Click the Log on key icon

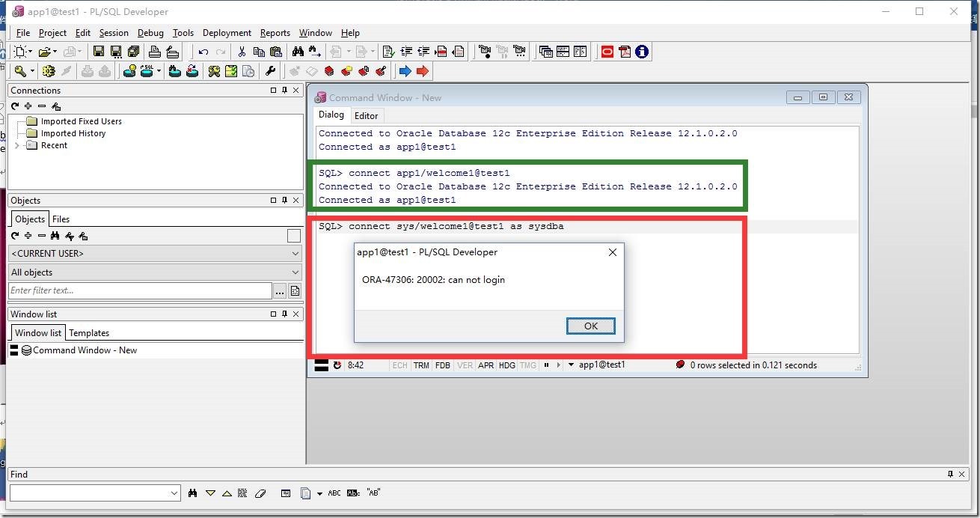point(20,71)
